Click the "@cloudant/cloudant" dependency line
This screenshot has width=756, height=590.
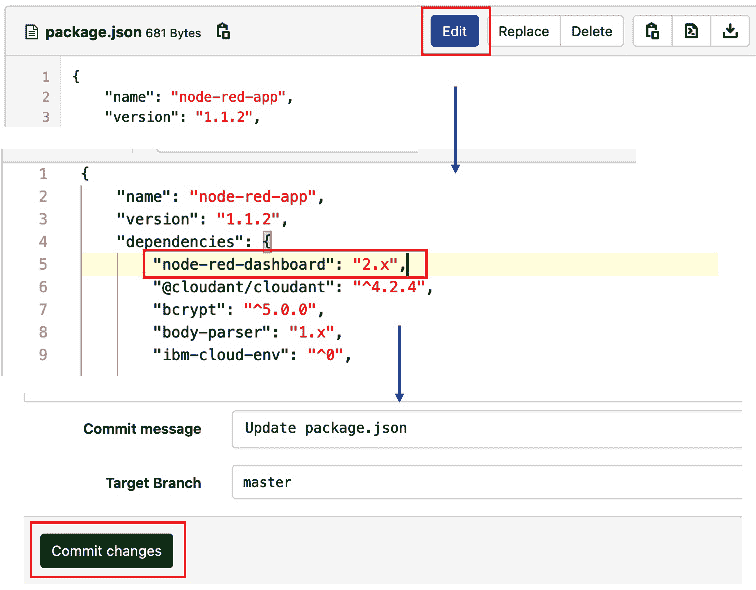pos(293,287)
